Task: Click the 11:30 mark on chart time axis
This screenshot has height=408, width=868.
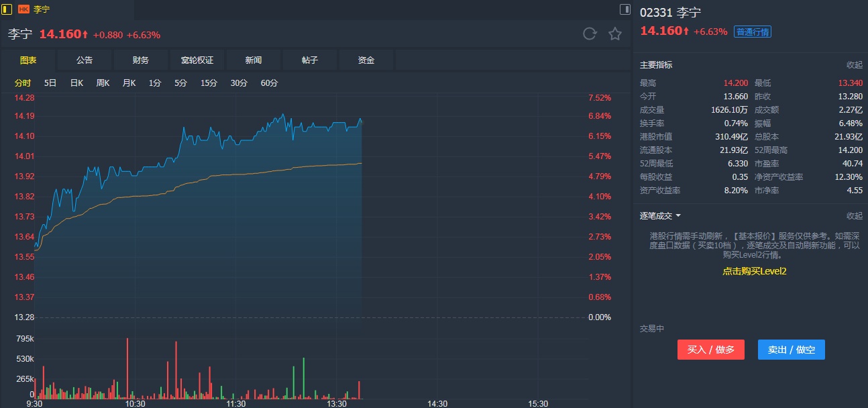Action: (x=236, y=404)
